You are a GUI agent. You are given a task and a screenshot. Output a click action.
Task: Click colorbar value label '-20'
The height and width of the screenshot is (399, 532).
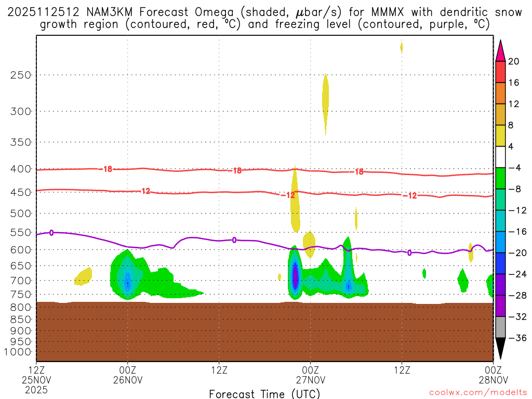point(518,253)
